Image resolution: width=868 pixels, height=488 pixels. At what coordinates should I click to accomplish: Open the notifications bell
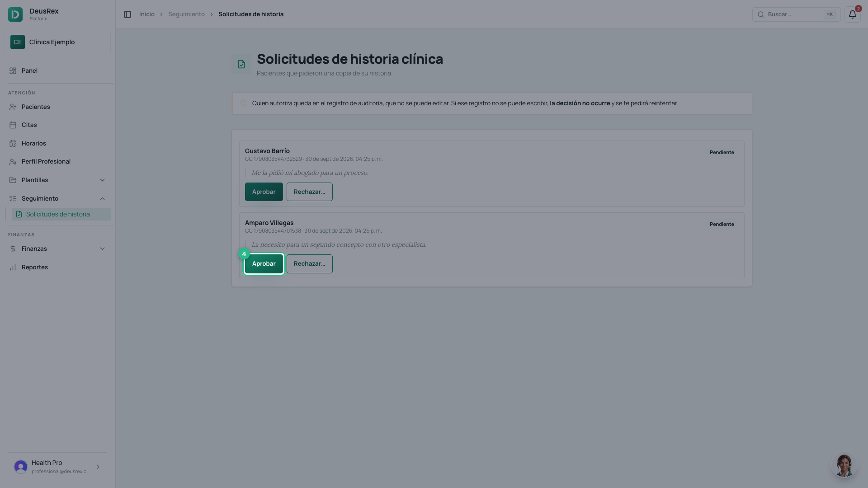tap(852, 14)
